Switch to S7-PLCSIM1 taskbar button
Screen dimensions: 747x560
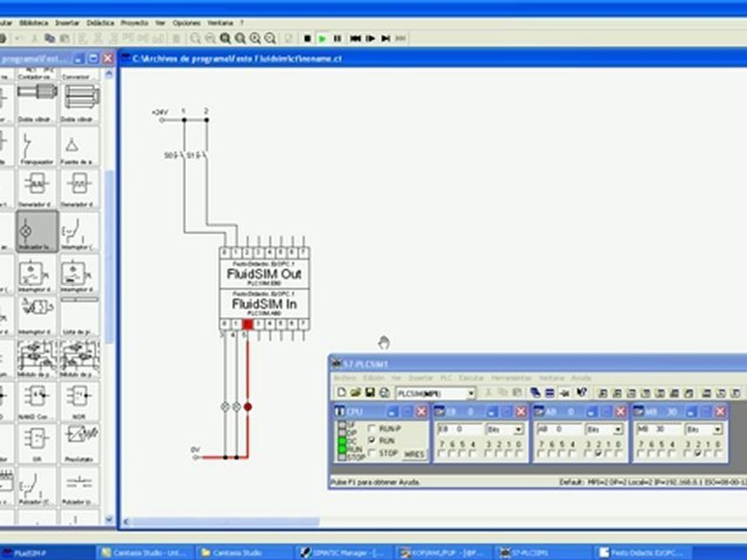click(x=541, y=553)
